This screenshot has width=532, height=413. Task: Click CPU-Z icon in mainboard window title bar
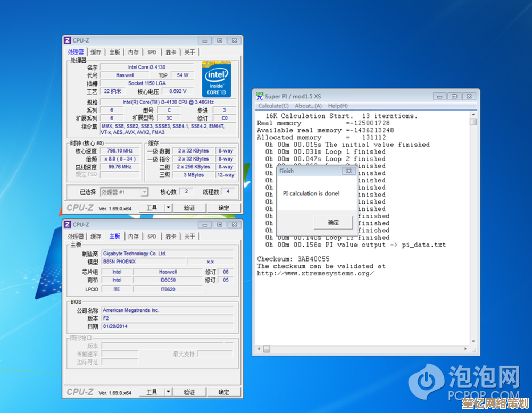68,224
